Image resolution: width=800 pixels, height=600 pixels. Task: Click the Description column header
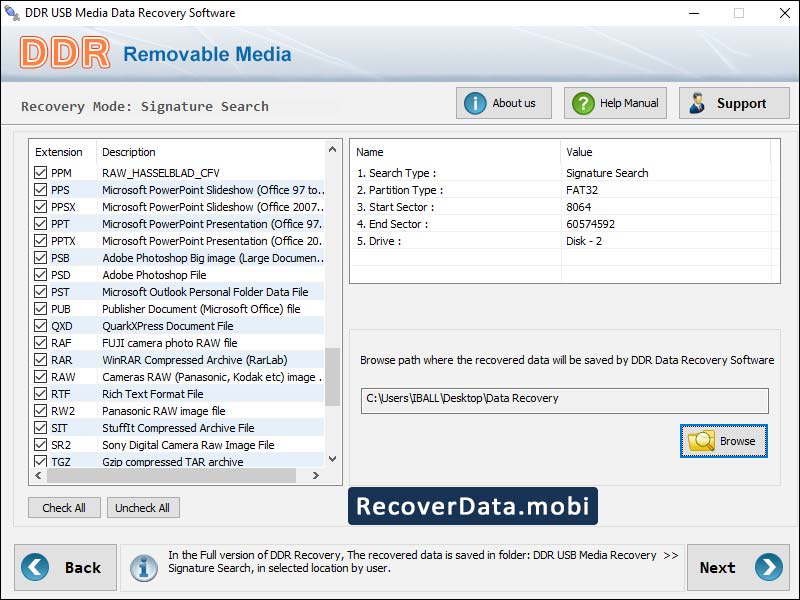129,152
